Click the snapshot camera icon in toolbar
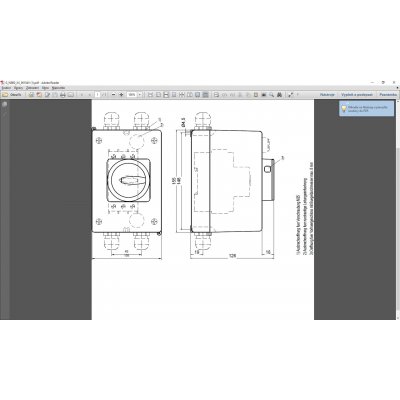 click(263, 95)
